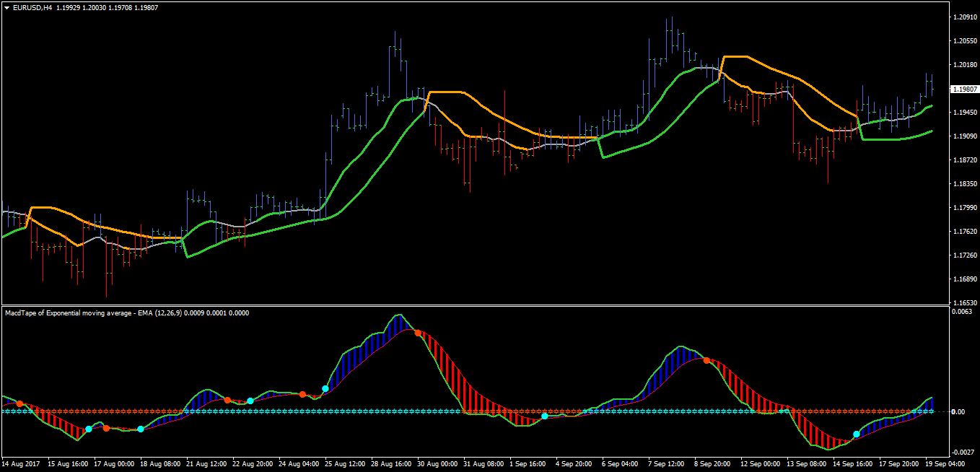Click the cyan dotted zero line
The image size is (980, 472).
click(x=469, y=412)
